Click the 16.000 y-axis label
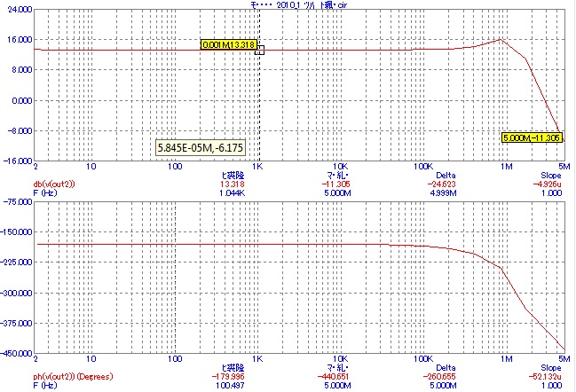Screen dimensions: 576x392 [20, 40]
